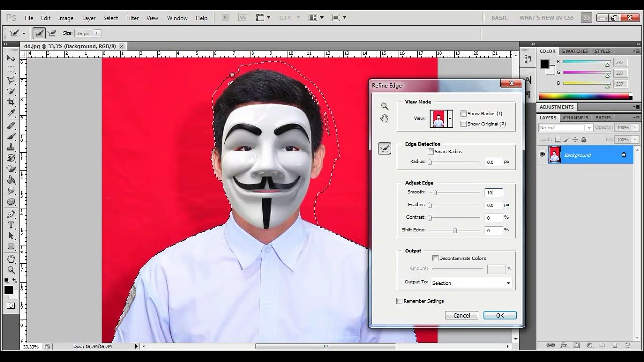Screen dimensions: 644x362
Task: Select the Zoom tool in the toolbox
Action: point(11,270)
